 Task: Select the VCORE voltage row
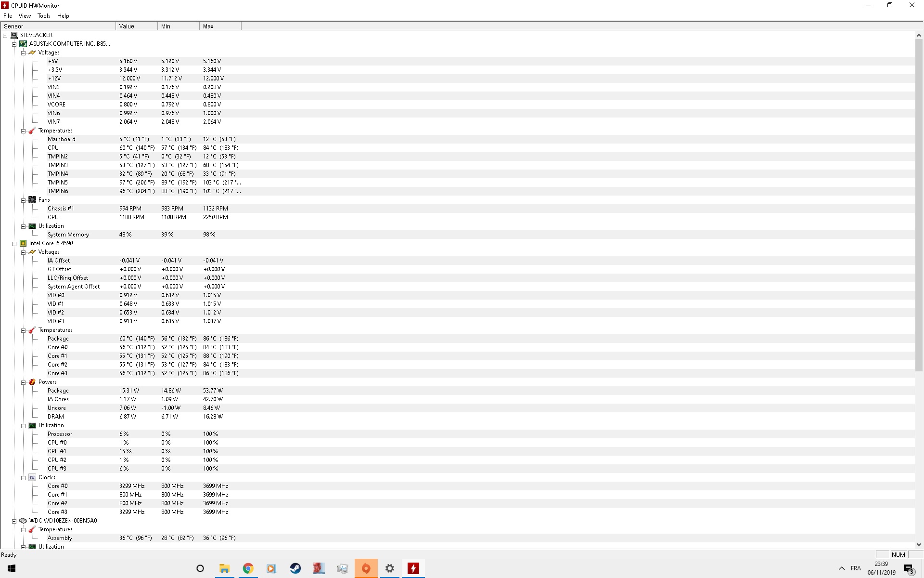56,105
